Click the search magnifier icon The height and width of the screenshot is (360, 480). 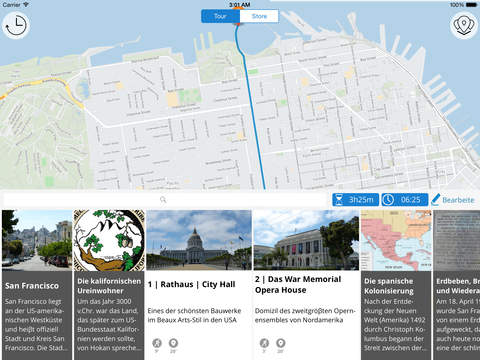pyautogui.click(x=163, y=200)
